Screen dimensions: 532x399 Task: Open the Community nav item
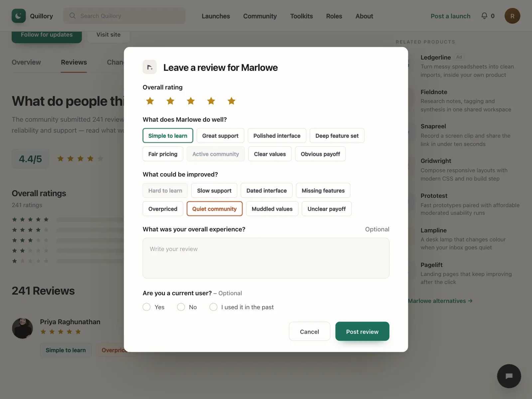[x=260, y=16]
